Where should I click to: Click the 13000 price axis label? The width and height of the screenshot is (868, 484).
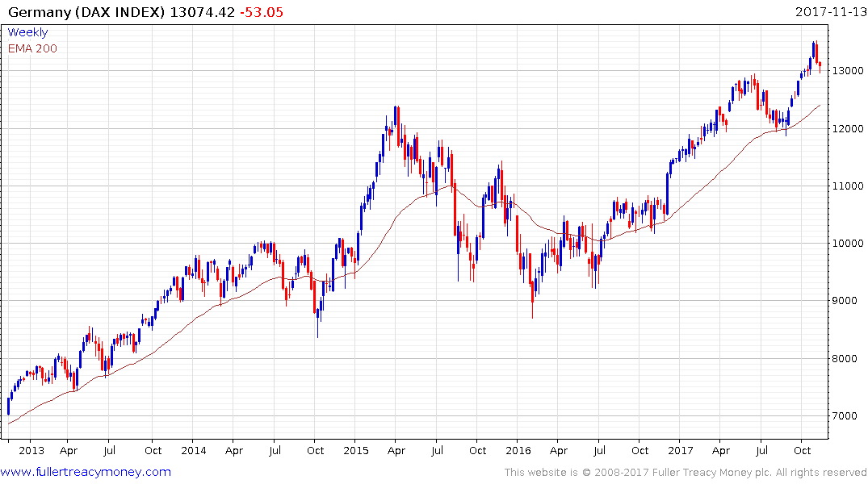coord(848,71)
